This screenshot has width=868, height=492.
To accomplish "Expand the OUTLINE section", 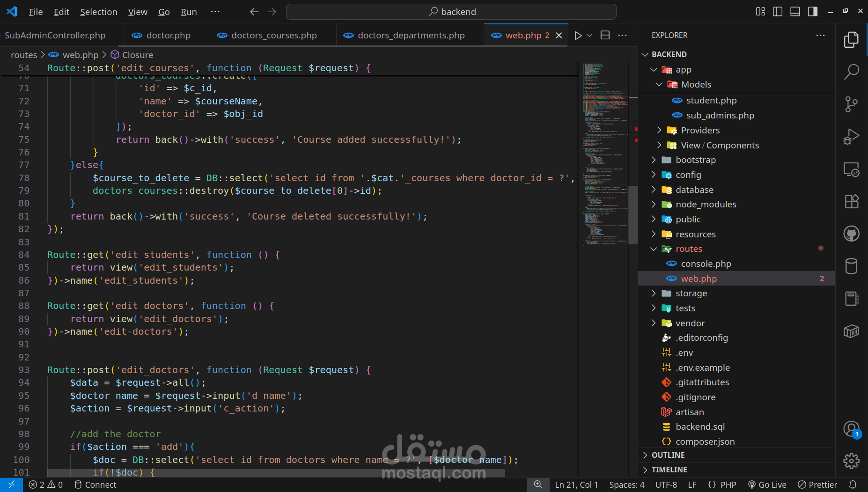I will [x=645, y=455].
